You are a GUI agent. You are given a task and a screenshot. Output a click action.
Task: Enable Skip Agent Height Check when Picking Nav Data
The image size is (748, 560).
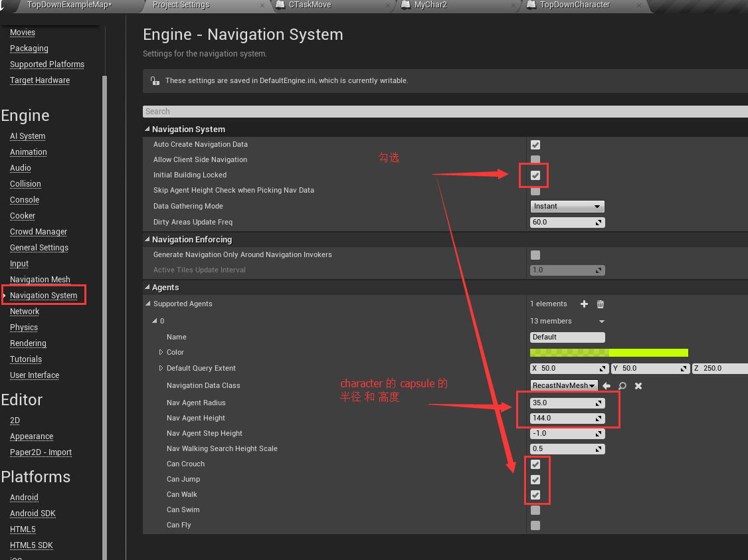click(535, 191)
